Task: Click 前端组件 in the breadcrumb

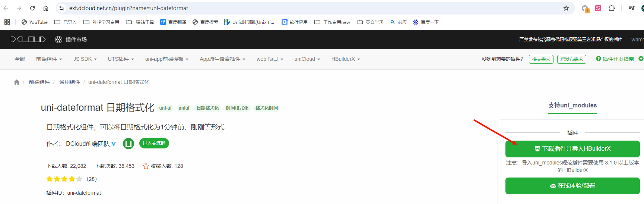Action: coord(39,82)
